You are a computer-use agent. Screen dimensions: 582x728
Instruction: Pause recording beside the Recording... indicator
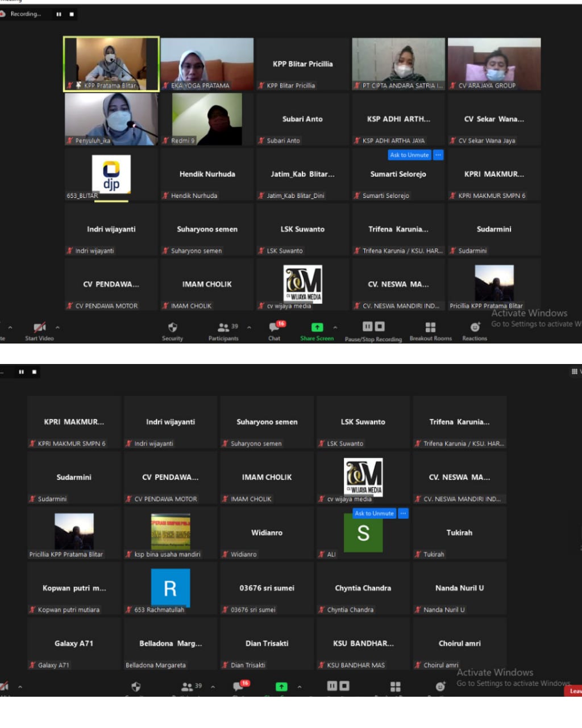tap(59, 14)
